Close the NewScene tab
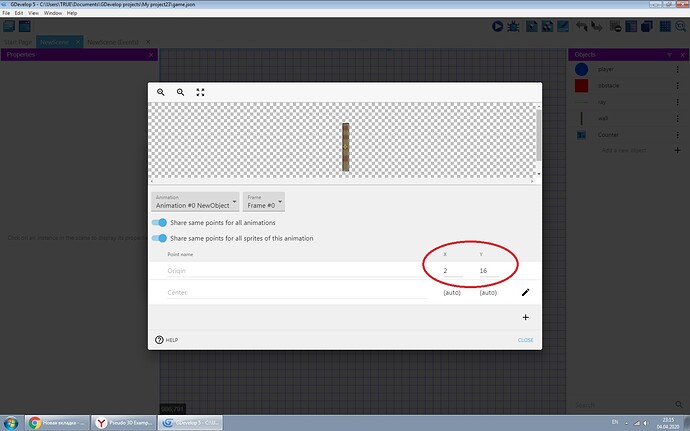 [77, 42]
